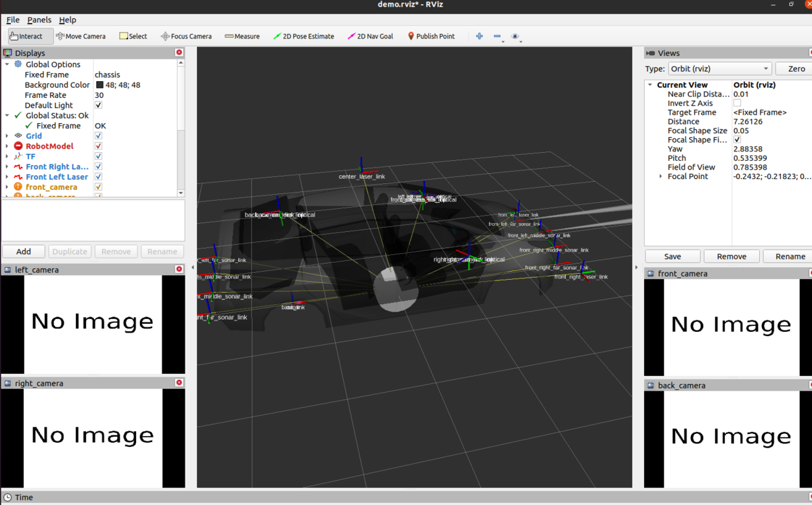Expand the Grid display properties
Viewport: 812px width, 505px height.
[7, 136]
